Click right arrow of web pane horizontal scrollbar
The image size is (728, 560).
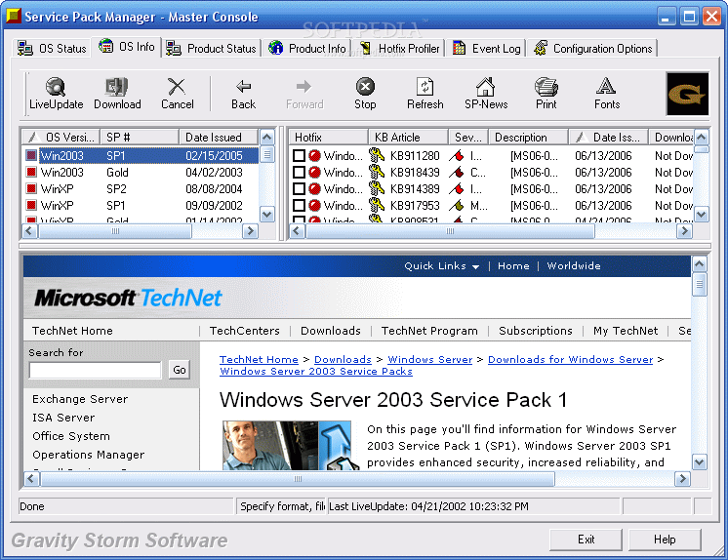pyautogui.click(x=682, y=479)
